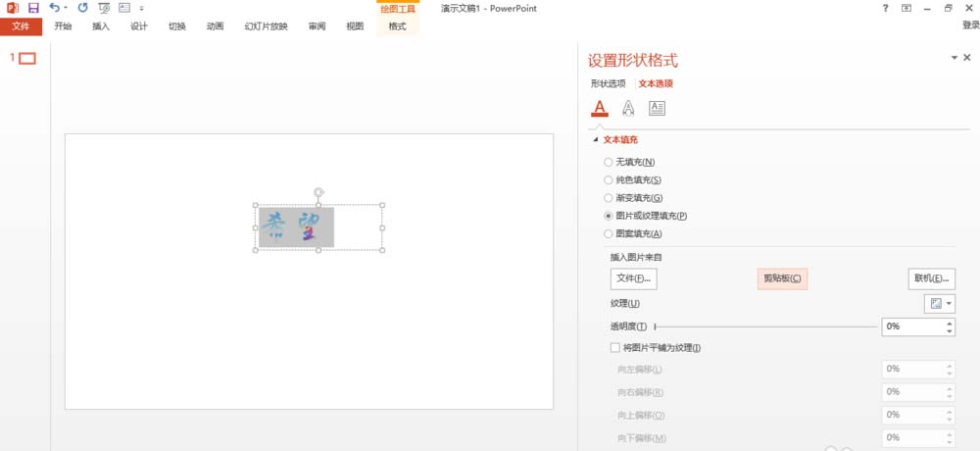Switch to the 插入 ribbon tab
Screen dimensions: 980x451
tap(101, 26)
